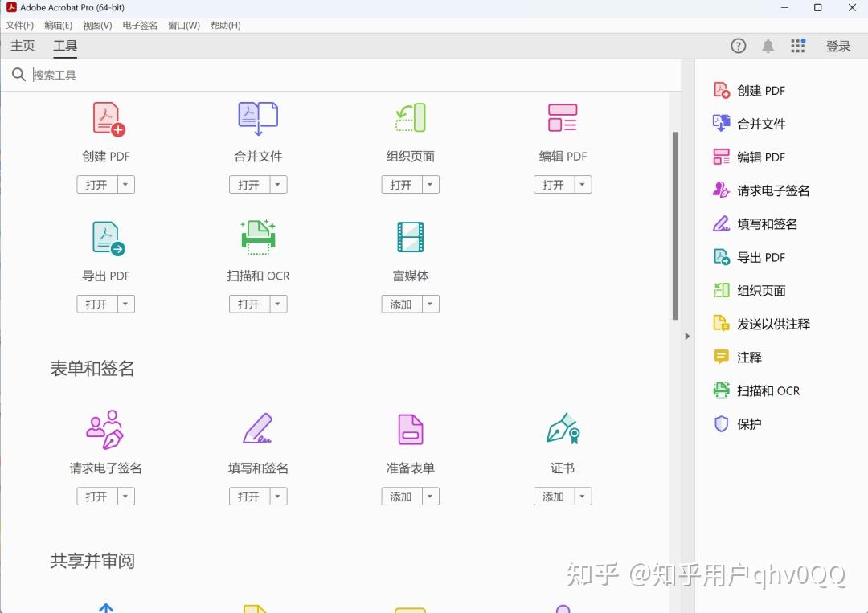Expand dropdown arrow next to 证书 添加
The width and height of the screenshot is (868, 613).
pyautogui.click(x=583, y=497)
